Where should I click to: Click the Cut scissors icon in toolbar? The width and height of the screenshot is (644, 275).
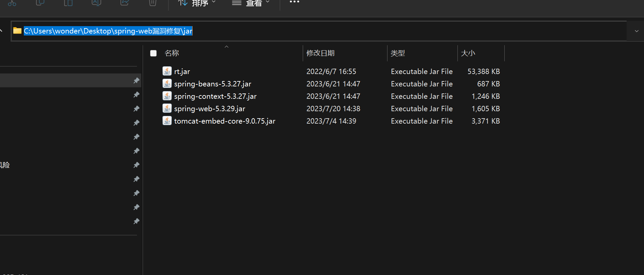pos(12,3)
